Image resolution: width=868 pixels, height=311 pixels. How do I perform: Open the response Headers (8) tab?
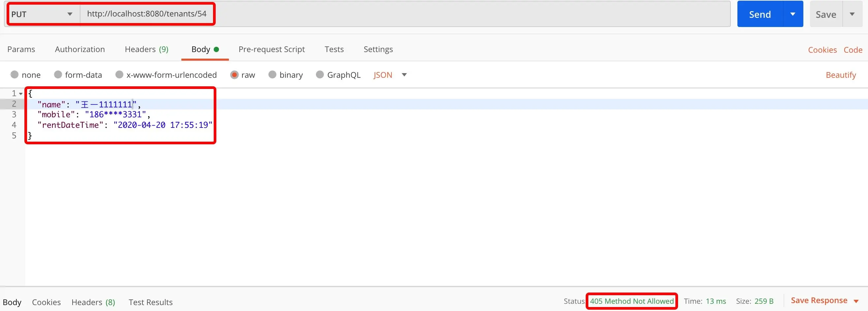tap(93, 302)
